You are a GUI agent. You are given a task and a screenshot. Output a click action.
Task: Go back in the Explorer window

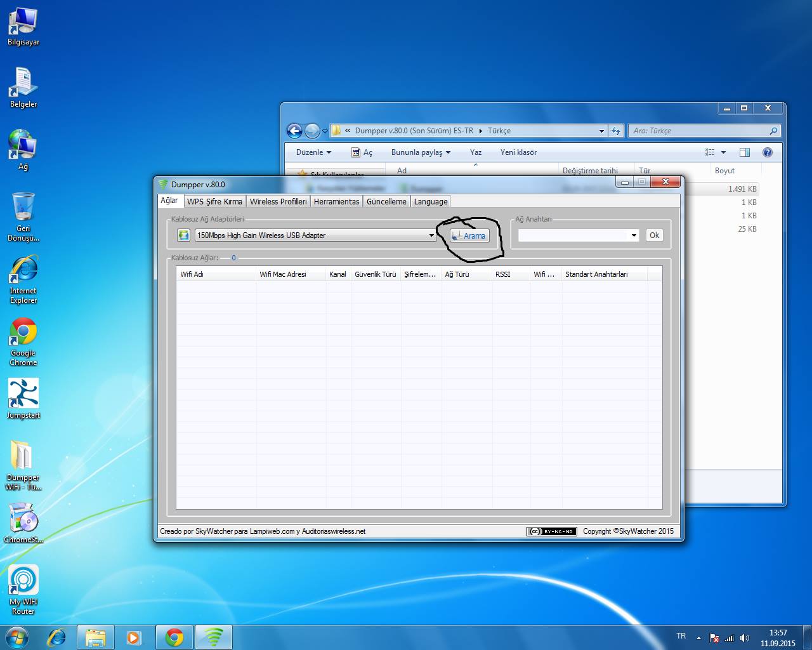pos(294,131)
